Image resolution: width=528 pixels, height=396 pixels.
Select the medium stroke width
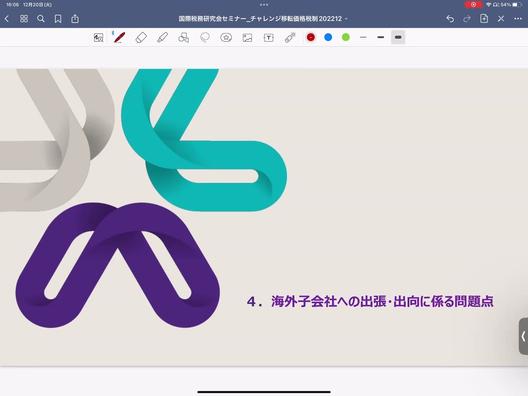381,37
